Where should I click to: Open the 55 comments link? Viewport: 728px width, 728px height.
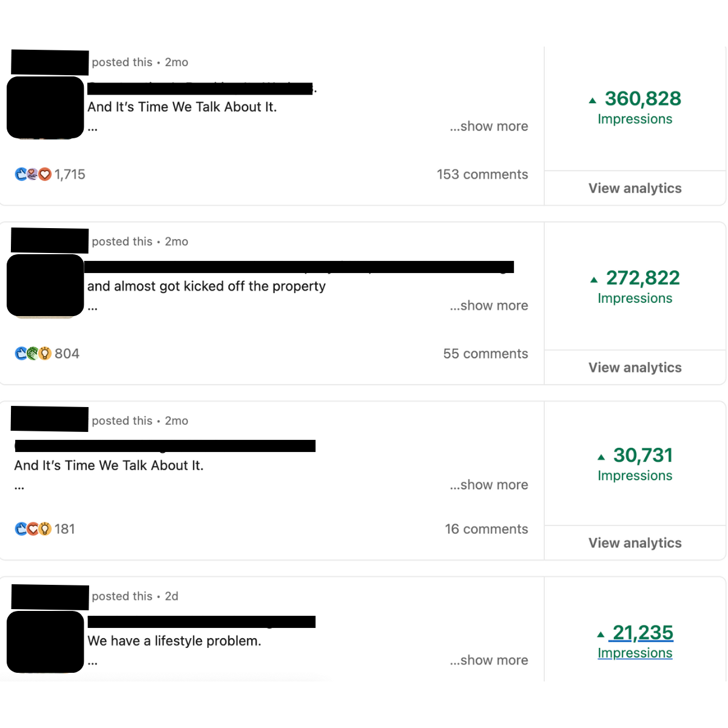485,354
